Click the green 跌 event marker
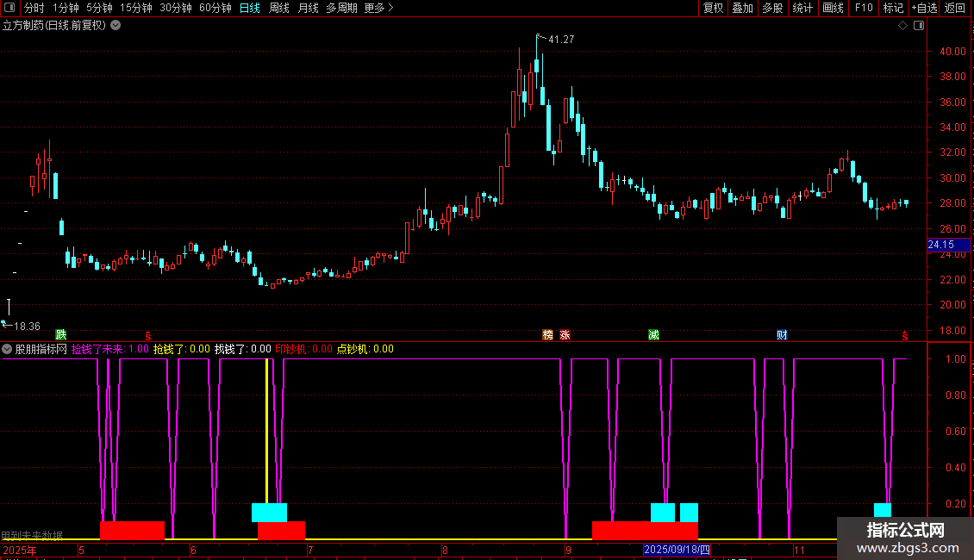Screen dimensions: 974x560 (x=61, y=334)
